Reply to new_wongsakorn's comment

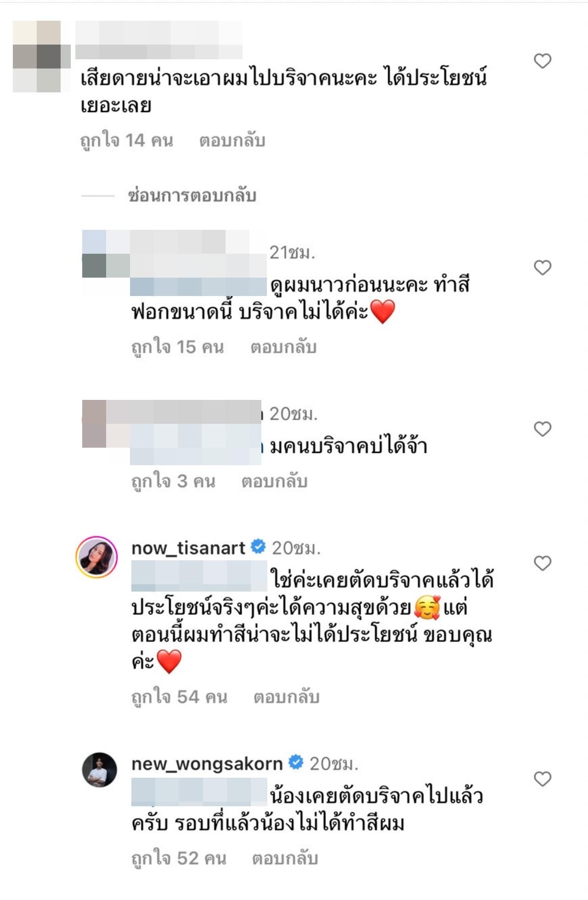[x=285, y=858]
